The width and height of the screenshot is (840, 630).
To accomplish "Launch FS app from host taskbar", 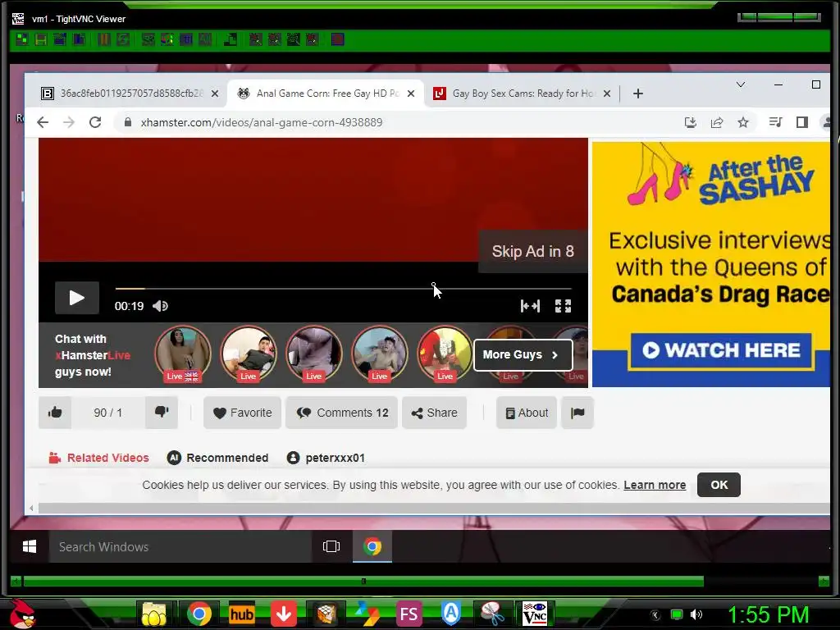I will 409,614.
